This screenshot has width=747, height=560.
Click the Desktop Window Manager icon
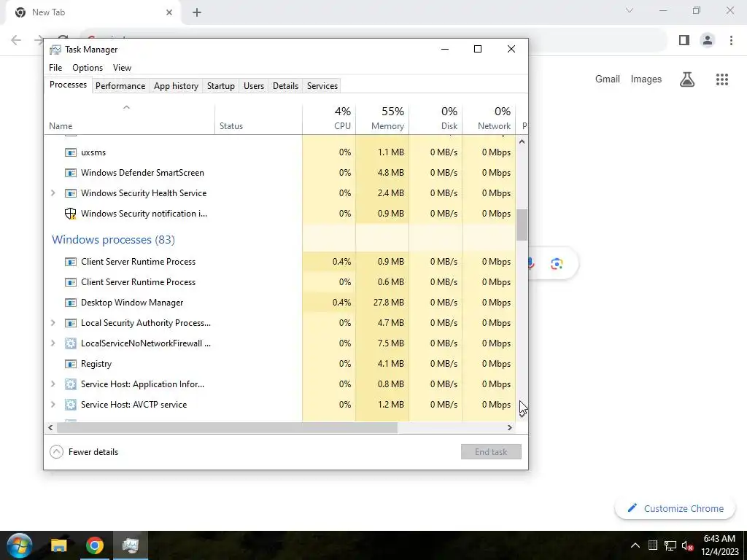(x=71, y=303)
